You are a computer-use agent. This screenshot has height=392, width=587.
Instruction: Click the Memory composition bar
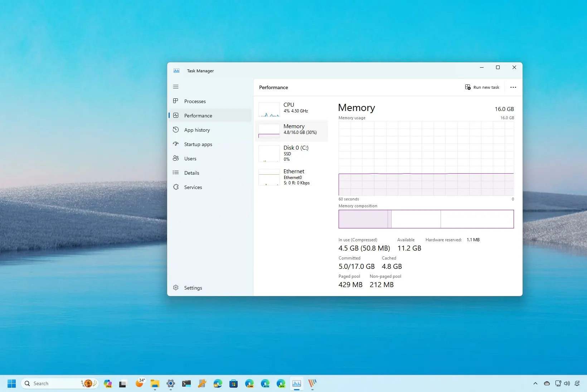pos(426,219)
